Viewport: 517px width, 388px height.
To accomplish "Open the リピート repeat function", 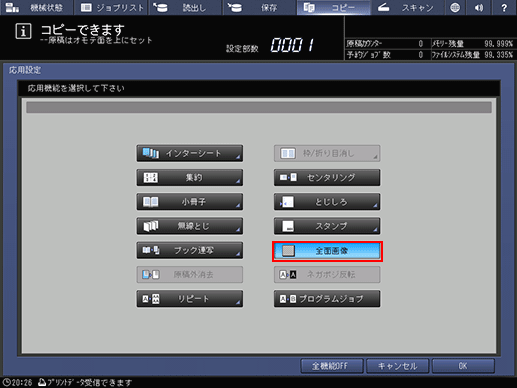I will point(190,299).
